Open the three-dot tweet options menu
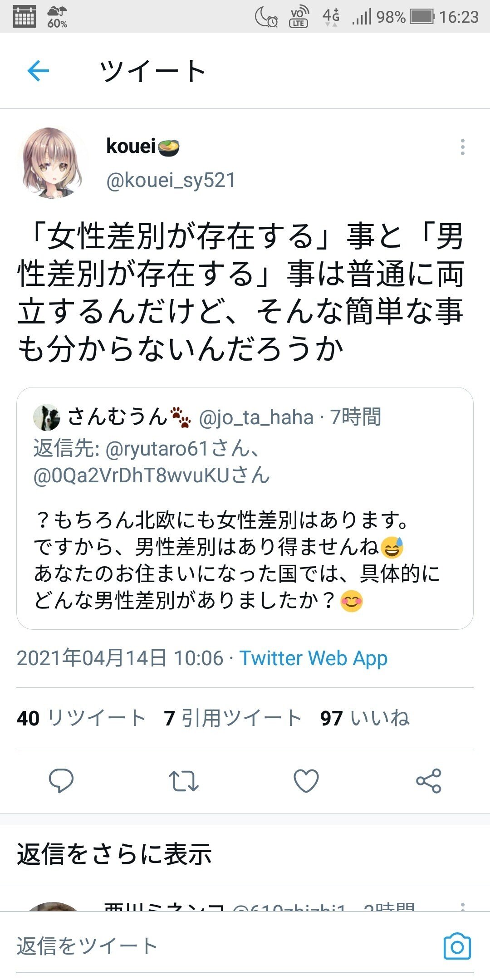The width and height of the screenshot is (490, 980). point(462,147)
